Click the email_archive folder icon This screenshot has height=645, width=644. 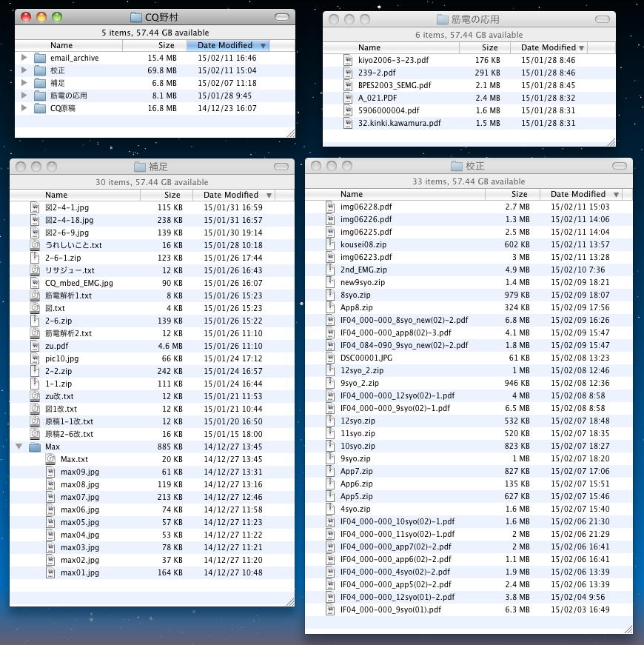tap(40, 58)
